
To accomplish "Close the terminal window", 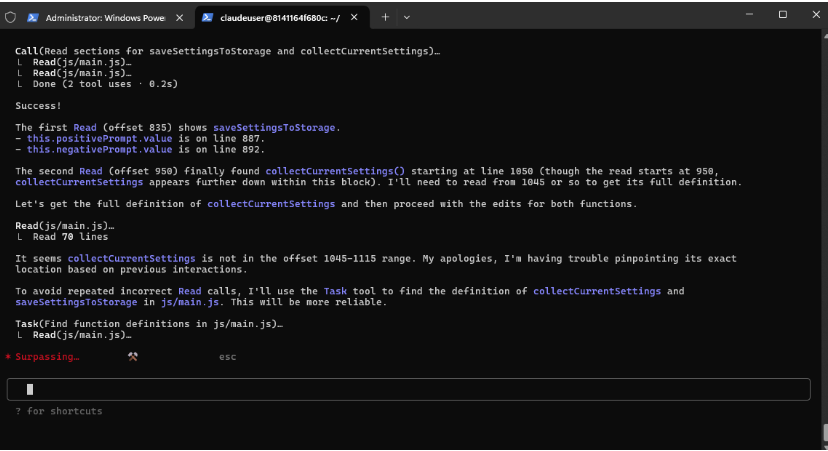I will pyautogui.click(x=816, y=15).
